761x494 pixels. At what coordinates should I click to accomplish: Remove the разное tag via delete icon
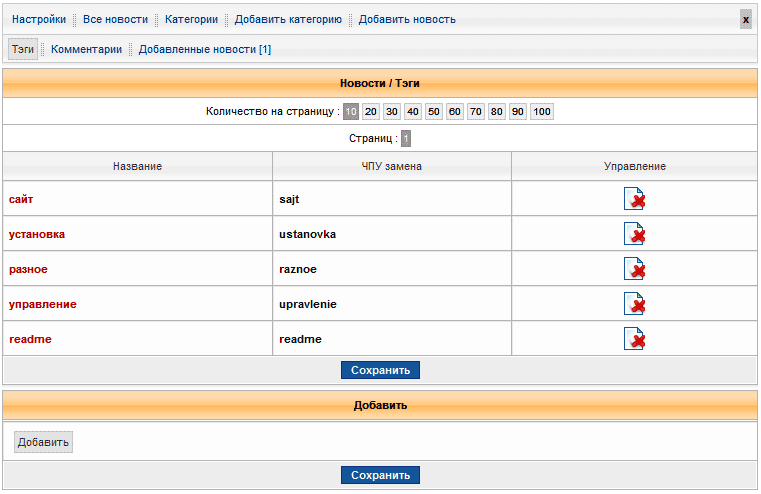pos(634,269)
